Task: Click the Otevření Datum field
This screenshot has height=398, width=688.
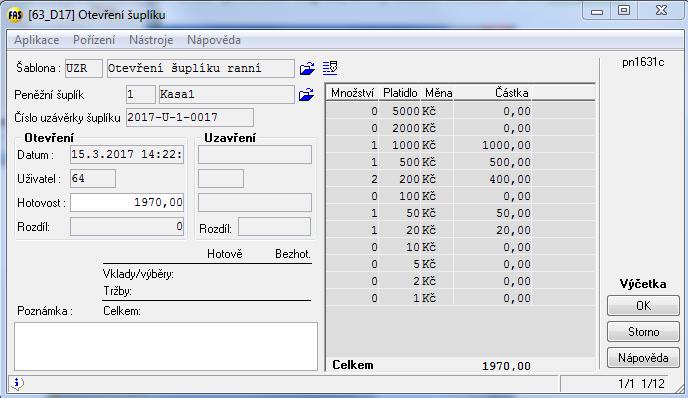Action: tap(127, 154)
